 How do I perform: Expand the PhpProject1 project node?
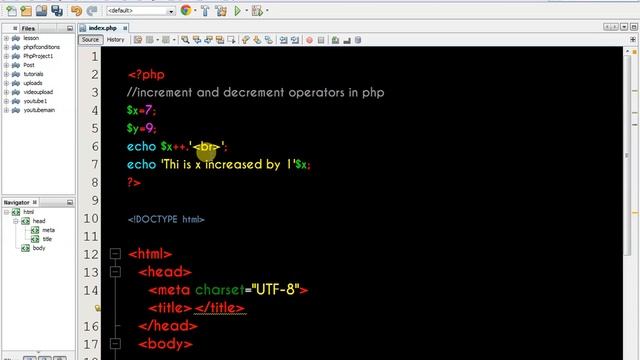6,56
